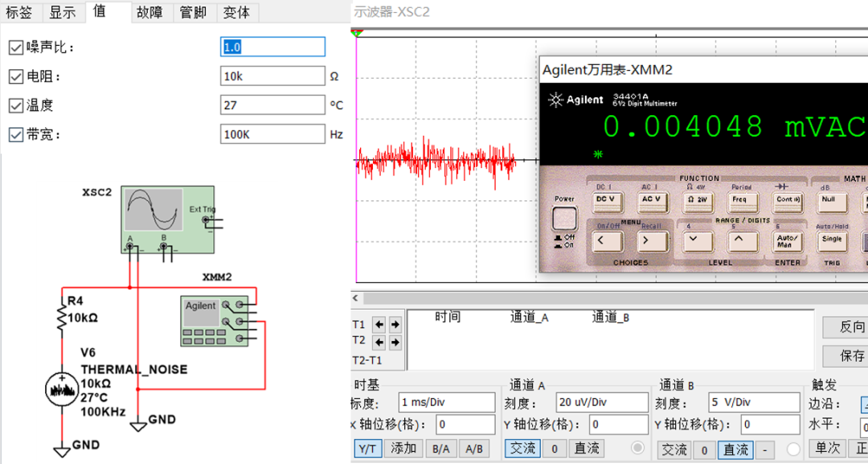
Task: Switch to the 标签 tab
Action: [19, 11]
